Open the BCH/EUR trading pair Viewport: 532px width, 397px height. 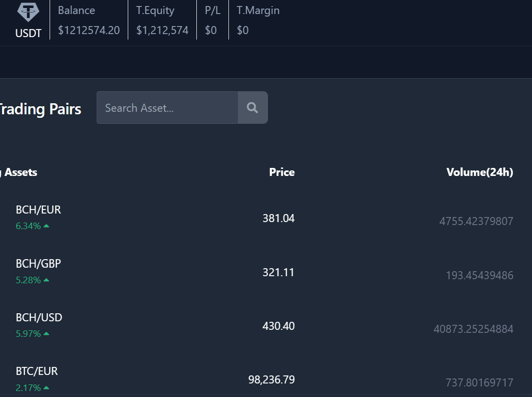point(38,210)
